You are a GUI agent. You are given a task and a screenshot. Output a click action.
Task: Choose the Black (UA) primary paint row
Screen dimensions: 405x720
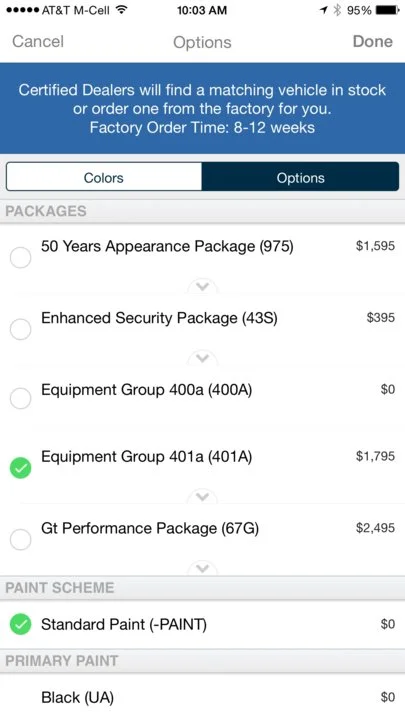(x=202, y=697)
